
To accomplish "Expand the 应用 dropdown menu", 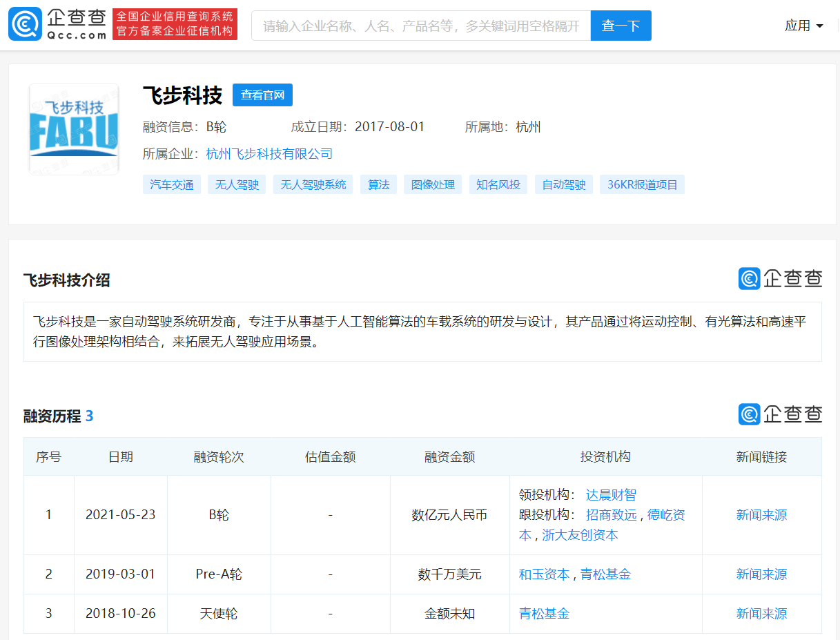I will (x=804, y=26).
